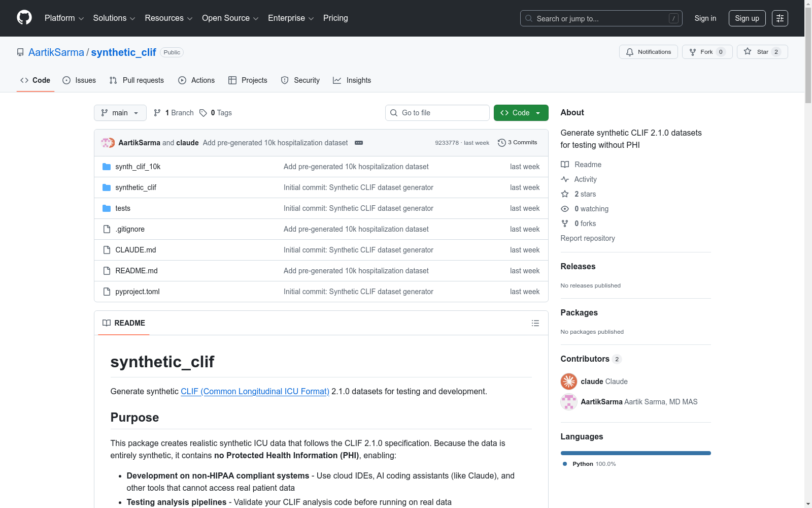Open the main branch selector dropdown
Screen dimensions: 812x508
pyautogui.click(x=120, y=113)
